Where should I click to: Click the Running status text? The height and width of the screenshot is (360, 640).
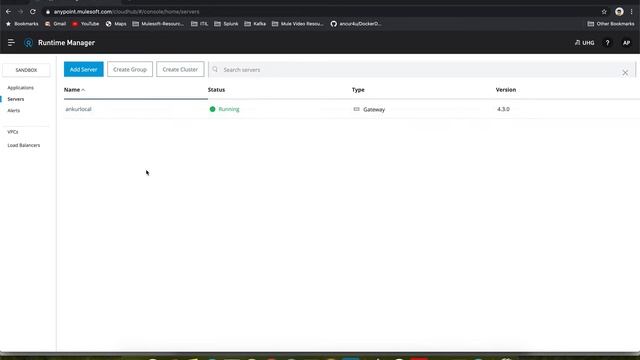pyautogui.click(x=229, y=109)
